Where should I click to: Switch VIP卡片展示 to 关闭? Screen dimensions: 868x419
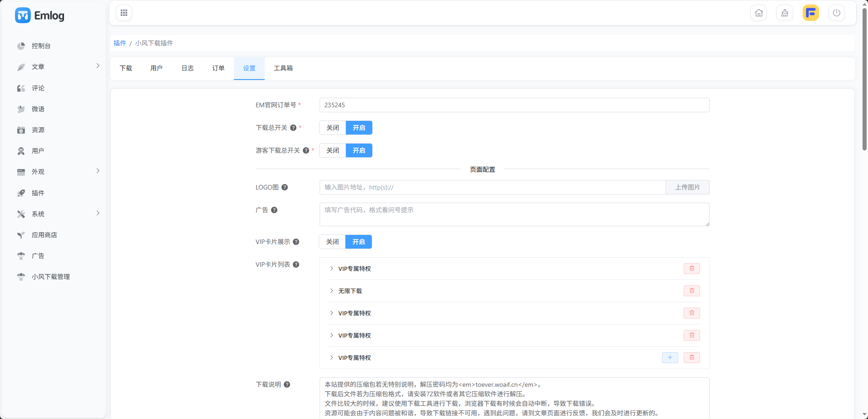coord(332,242)
